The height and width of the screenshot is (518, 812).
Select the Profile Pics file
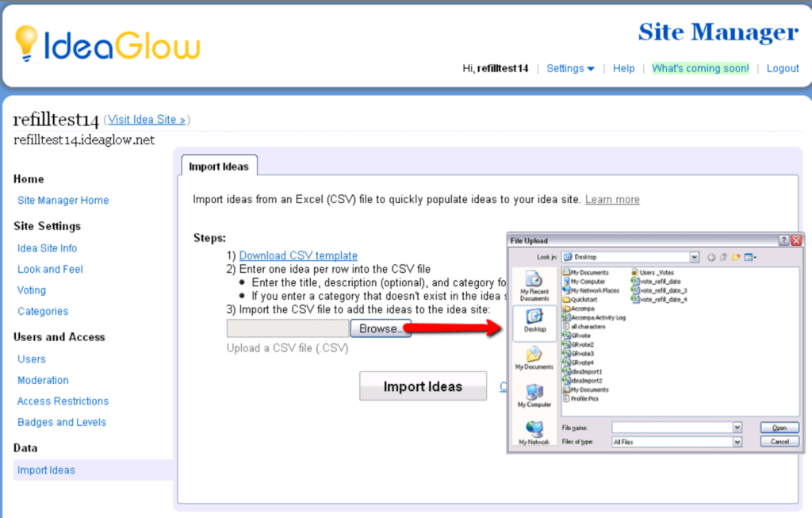tap(580, 399)
